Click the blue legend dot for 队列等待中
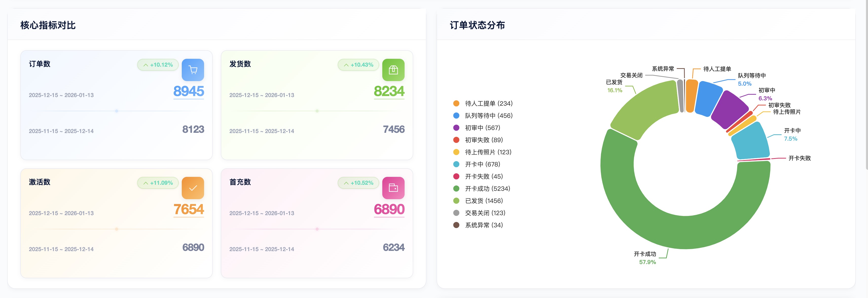868x298 pixels. pyautogui.click(x=456, y=116)
